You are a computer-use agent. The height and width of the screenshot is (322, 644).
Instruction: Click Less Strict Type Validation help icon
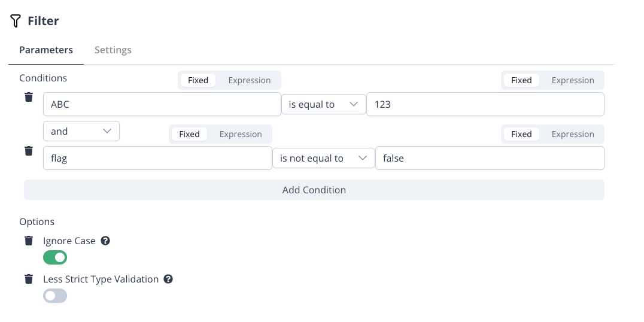pyautogui.click(x=168, y=279)
